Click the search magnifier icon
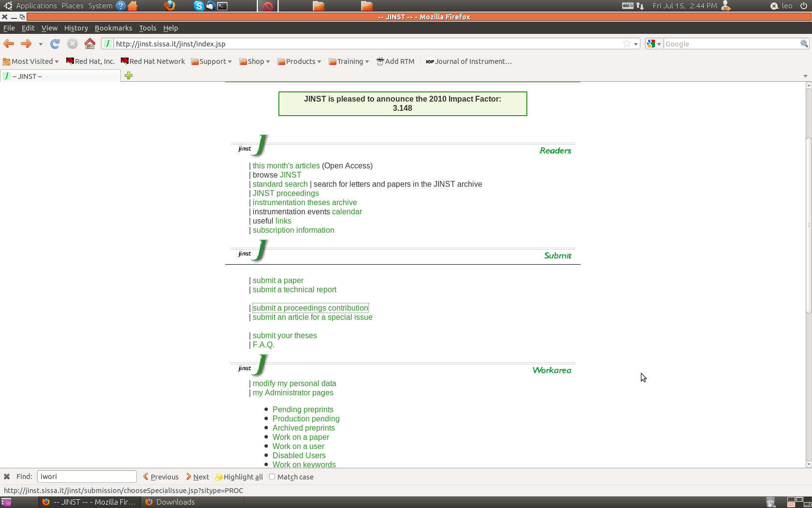 click(804, 44)
